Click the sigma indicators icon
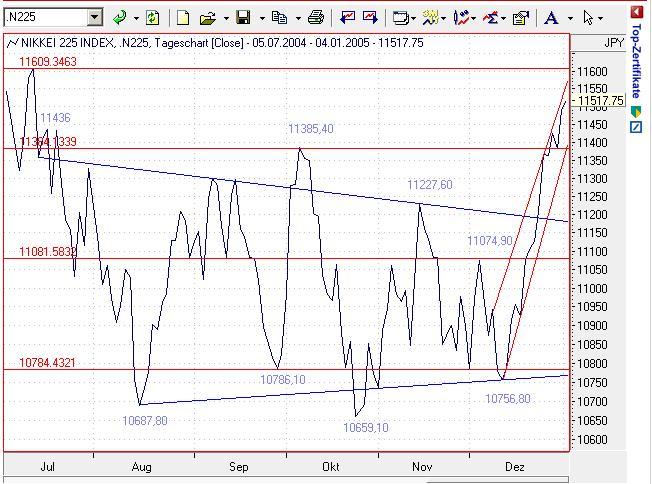Viewport: 652px width, 484px height. (x=491, y=18)
